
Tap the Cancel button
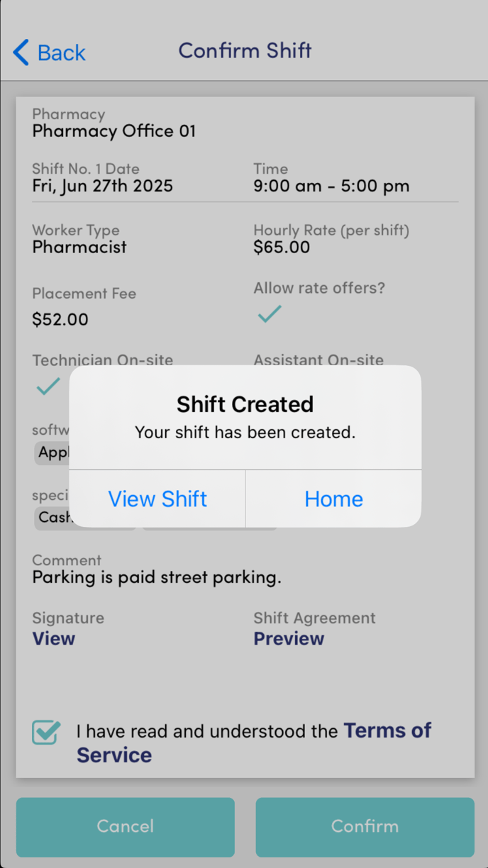[x=126, y=827]
